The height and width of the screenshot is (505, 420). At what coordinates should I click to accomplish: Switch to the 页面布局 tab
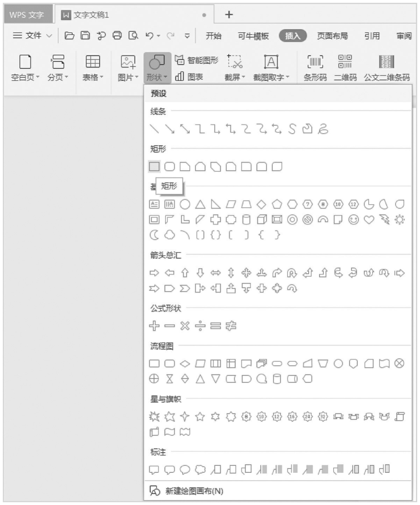click(332, 36)
